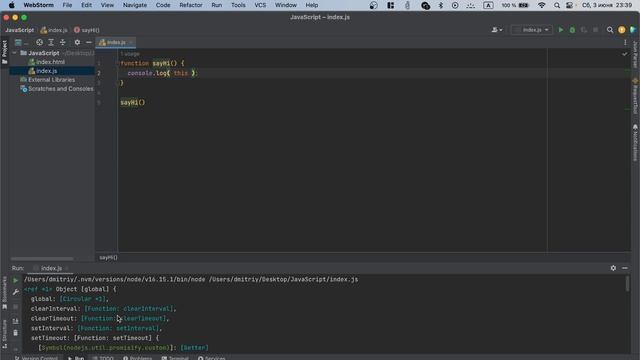Open the IDE updates orange icon
This screenshot has height=360, width=640.
point(622,30)
